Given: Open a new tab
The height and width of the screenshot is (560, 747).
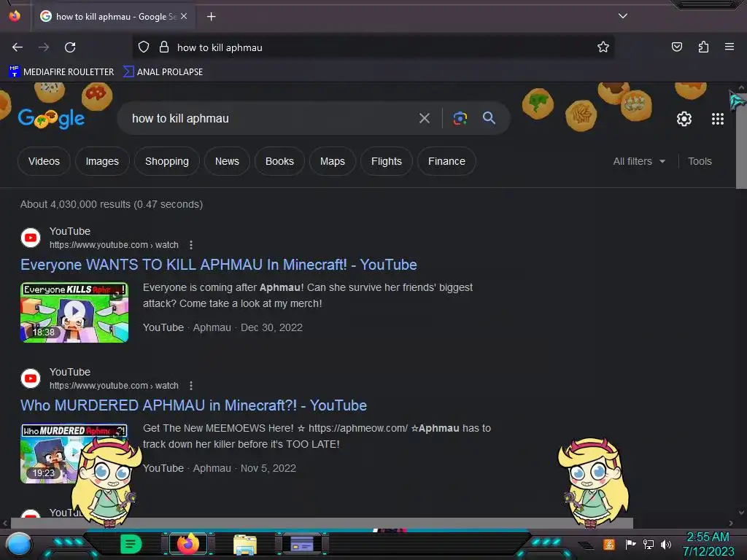Looking at the screenshot, I should (211, 17).
